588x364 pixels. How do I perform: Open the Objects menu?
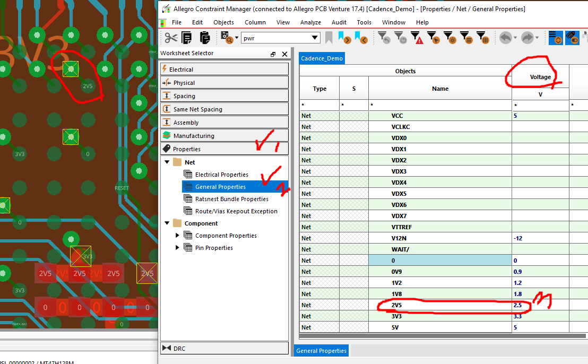click(223, 22)
